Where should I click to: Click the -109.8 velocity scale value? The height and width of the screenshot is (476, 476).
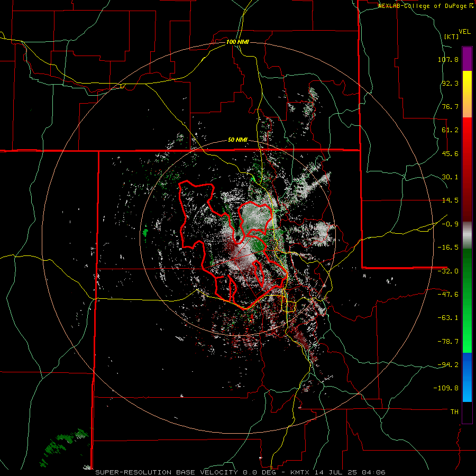[446, 388]
